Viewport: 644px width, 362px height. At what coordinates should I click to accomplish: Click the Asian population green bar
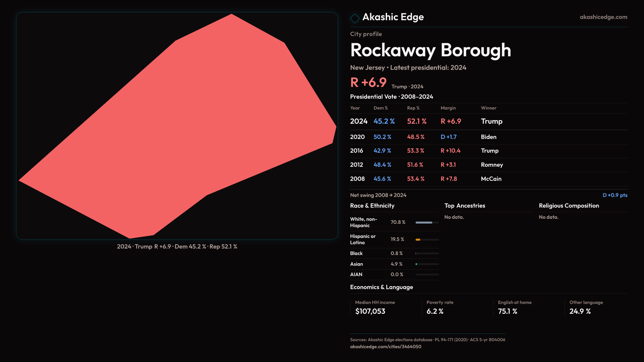click(x=416, y=264)
